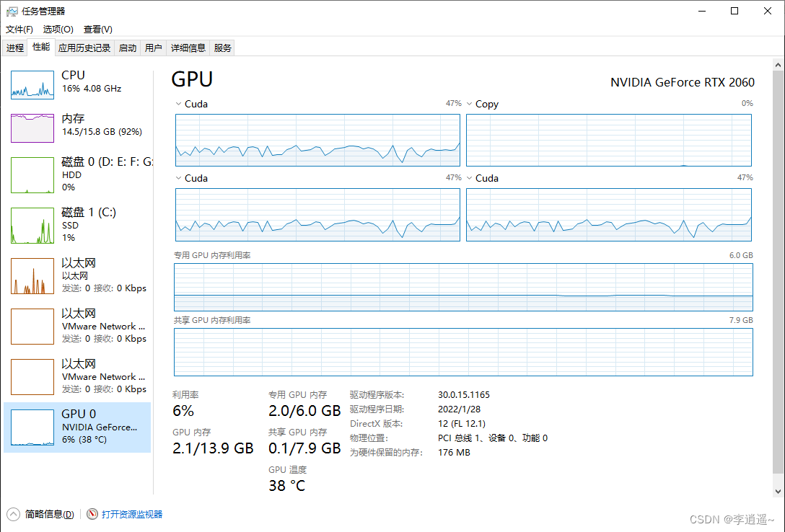The image size is (785, 532).
Task: Click the 38 °C GPU temperature value
Action: [x=286, y=485]
